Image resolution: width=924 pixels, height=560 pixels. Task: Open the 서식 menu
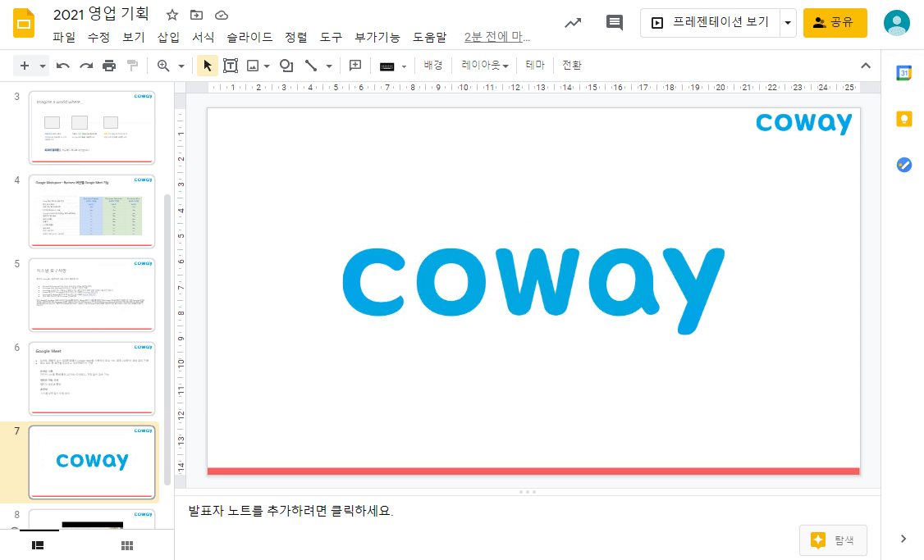[204, 37]
